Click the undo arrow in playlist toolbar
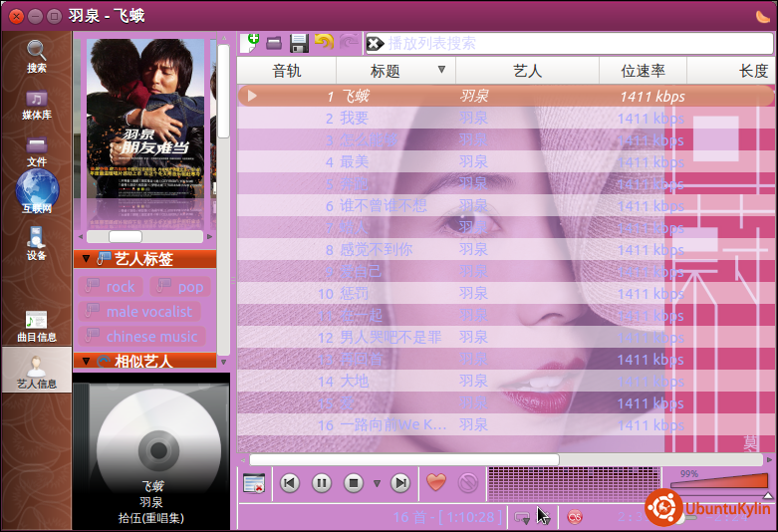The width and height of the screenshot is (778, 532). pyautogui.click(x=324, y=43)
